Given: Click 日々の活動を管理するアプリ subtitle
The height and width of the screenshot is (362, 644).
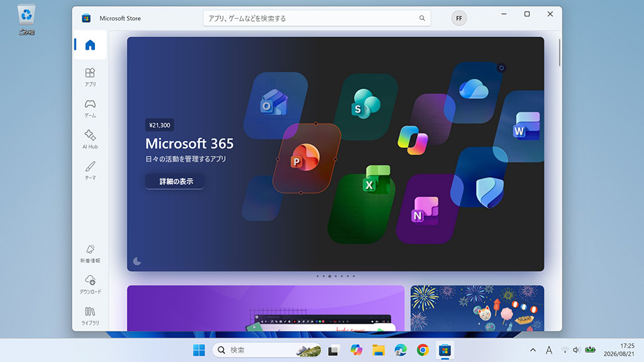Looking at the screenshot, I should click(186, 159).
